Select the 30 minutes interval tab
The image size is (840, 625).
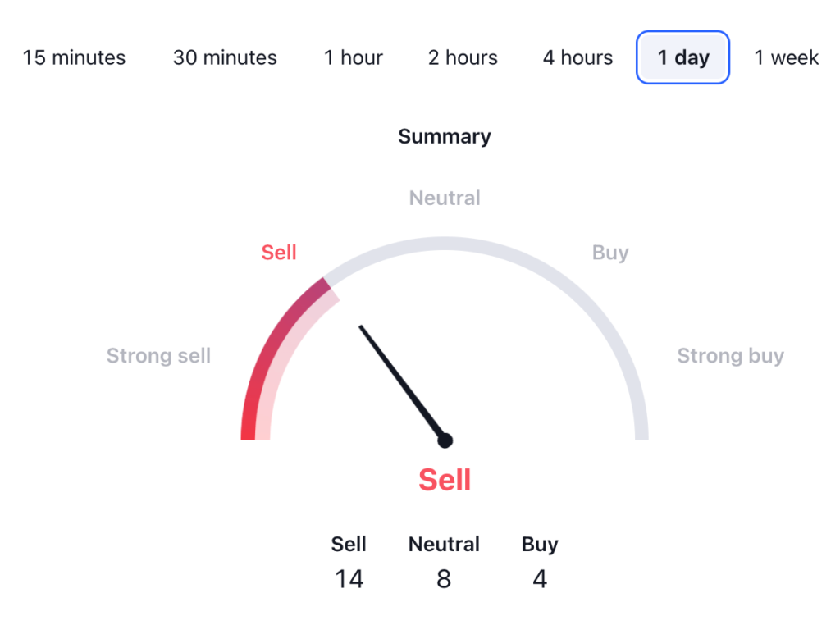coord(225,57)
